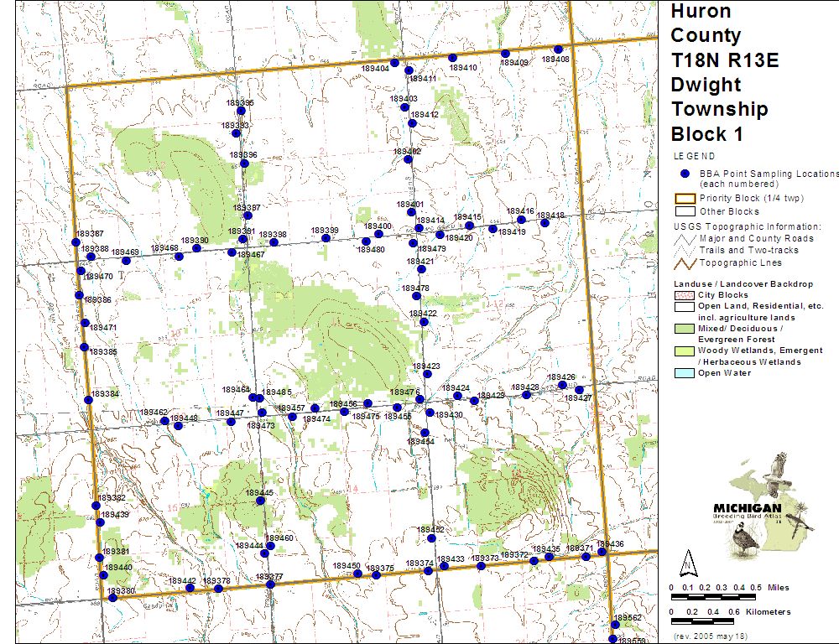Select sampling point 189399
Screen dimensions: 839x644
click(x=326, y=238)
